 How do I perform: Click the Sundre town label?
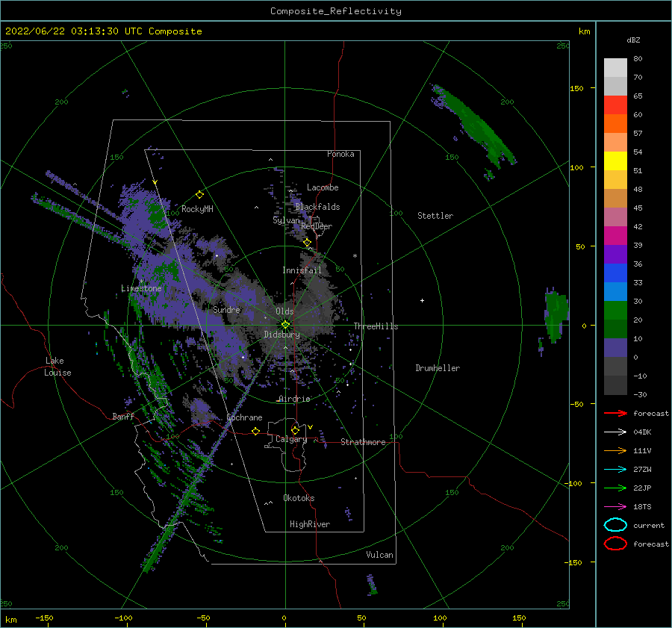tap(227, 309)
